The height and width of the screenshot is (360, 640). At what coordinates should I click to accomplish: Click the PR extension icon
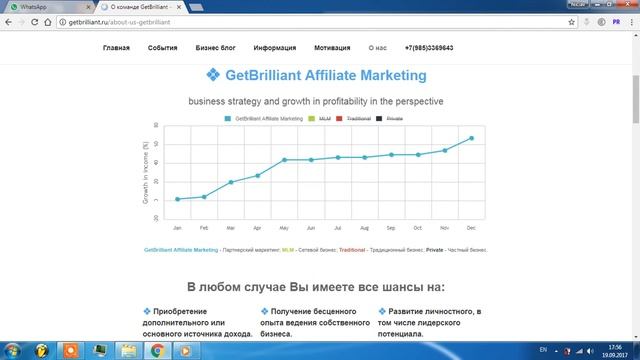tap(616, 22)
